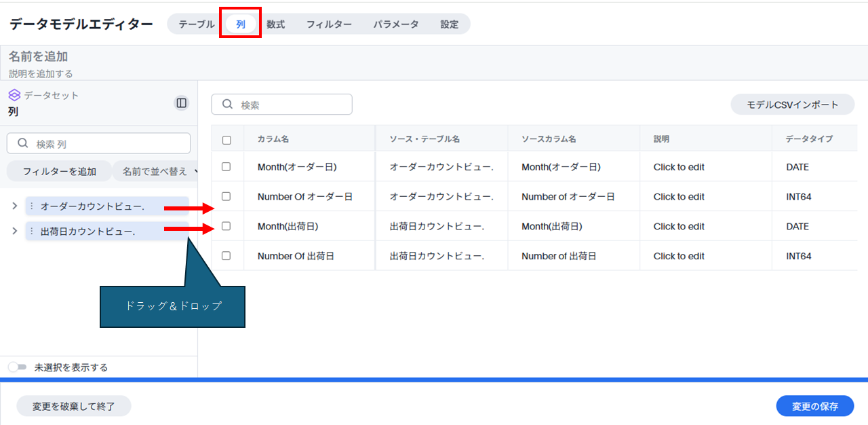Viewport: 868px width, 425px height.
Task: Toggle 未選択を表示する switch
Action: [18, 367]
